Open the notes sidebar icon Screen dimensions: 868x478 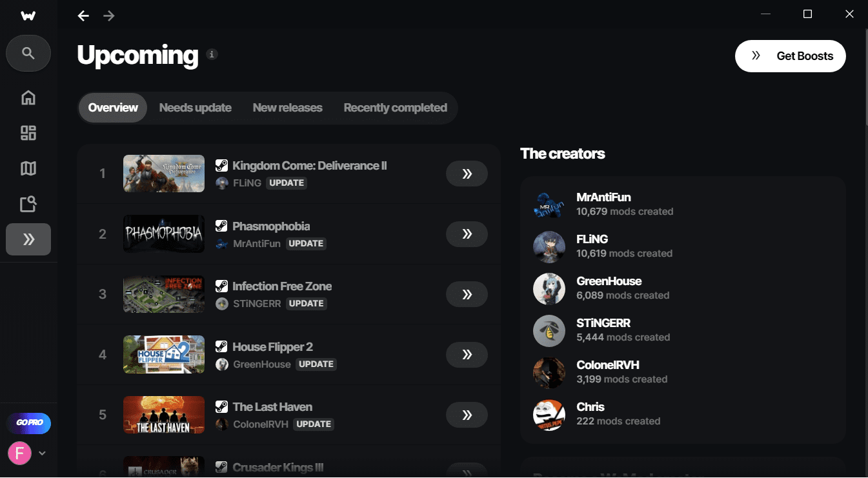pos(28,204)
